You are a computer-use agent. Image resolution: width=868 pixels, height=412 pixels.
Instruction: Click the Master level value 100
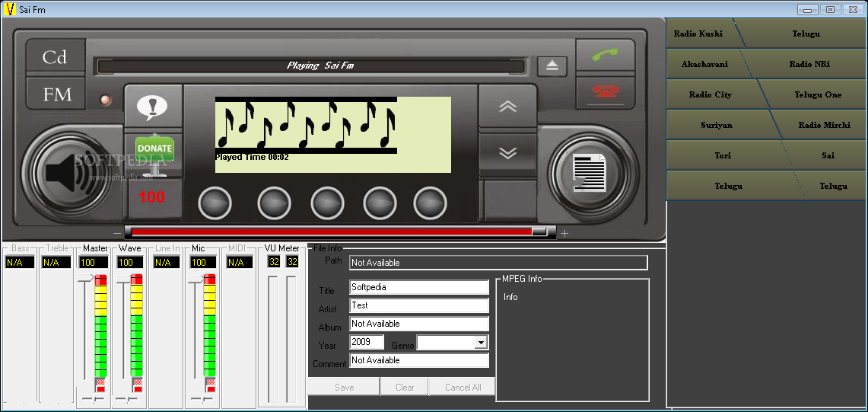point(94,262)
